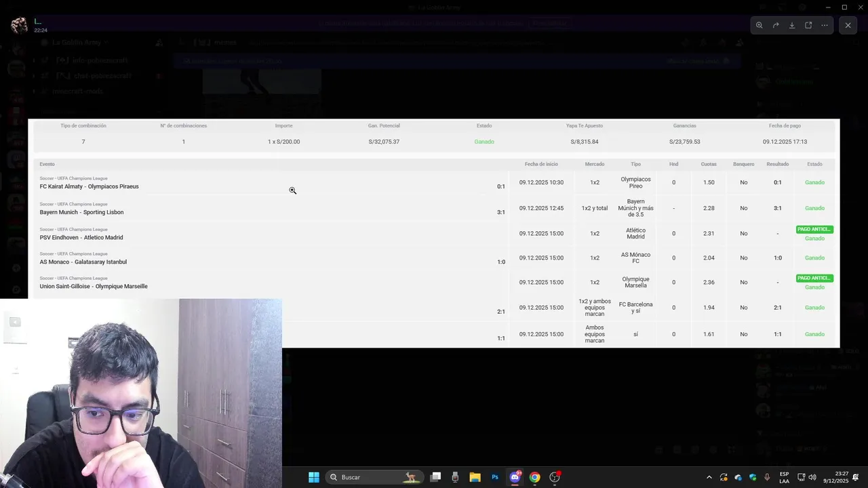Click the 'Olympique Marsella' type cell
Screen dimensions: 868x488
pos(635,282)
